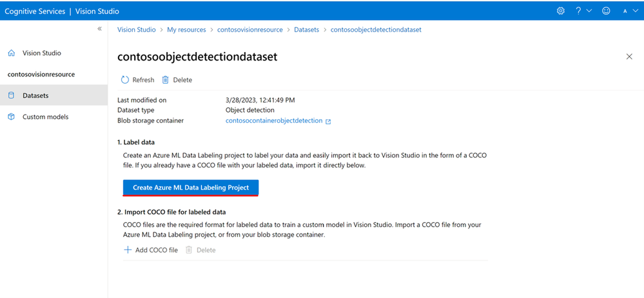Viewport: 644px width, 298px height.
Task: Create Azure ML Data Labeling Project
Action: (191, 187)
